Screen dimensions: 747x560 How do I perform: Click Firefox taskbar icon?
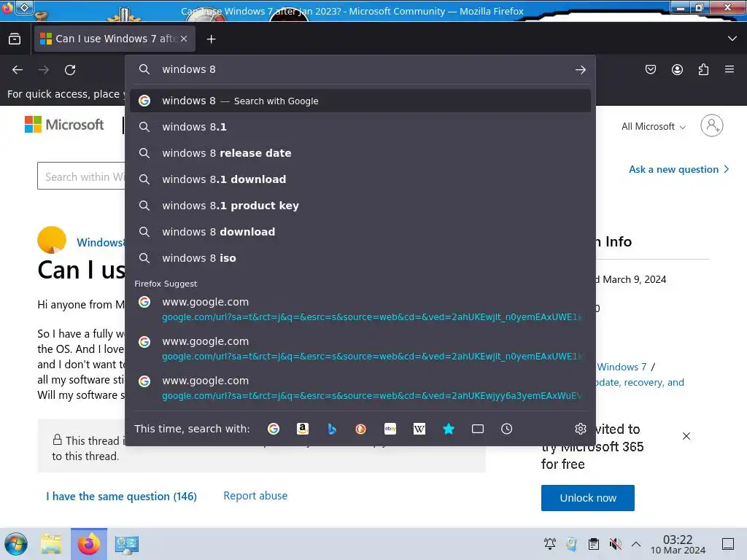[89, 544]
